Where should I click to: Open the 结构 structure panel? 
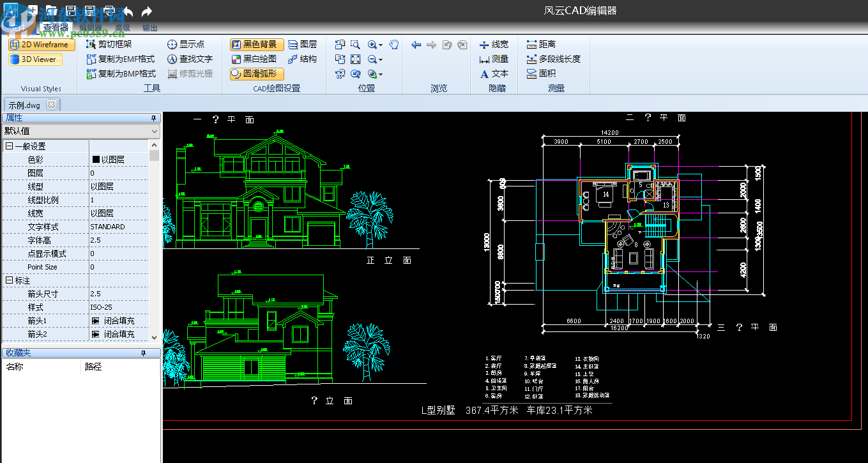[302, 59]
